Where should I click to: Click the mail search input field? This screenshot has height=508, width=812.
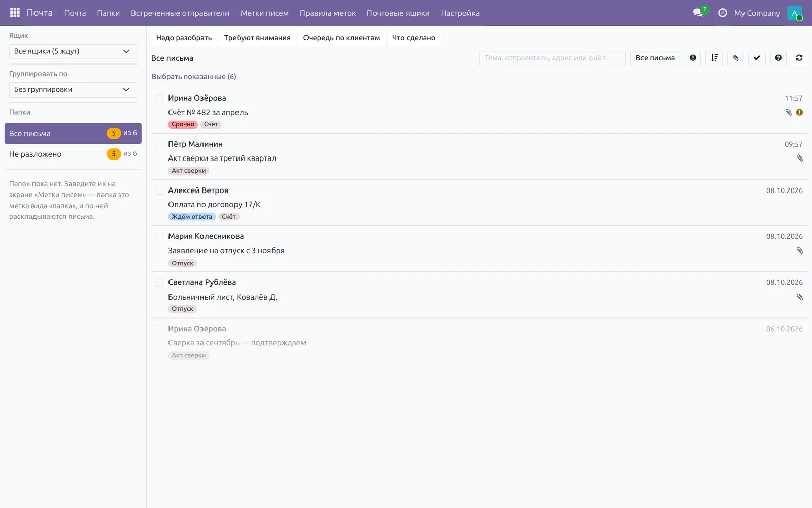pyautogui.click(x=552, y=58)
